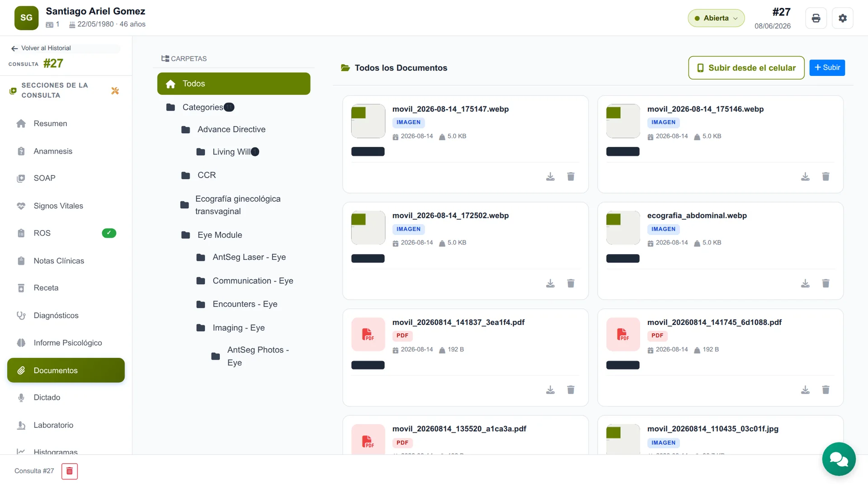Delete ecografia_abdominal.webp
The width and height of the screenshot is (868, 488).
click(826, 283)
